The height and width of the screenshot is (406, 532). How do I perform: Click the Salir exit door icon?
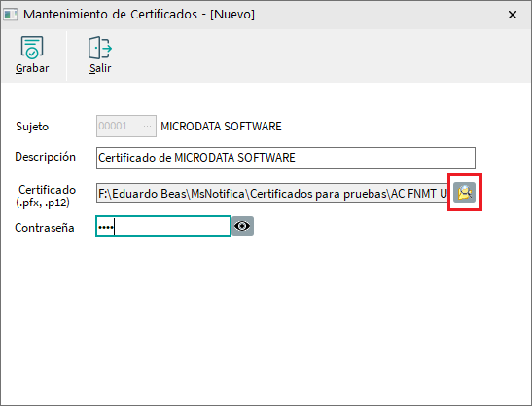pos(100,48)
